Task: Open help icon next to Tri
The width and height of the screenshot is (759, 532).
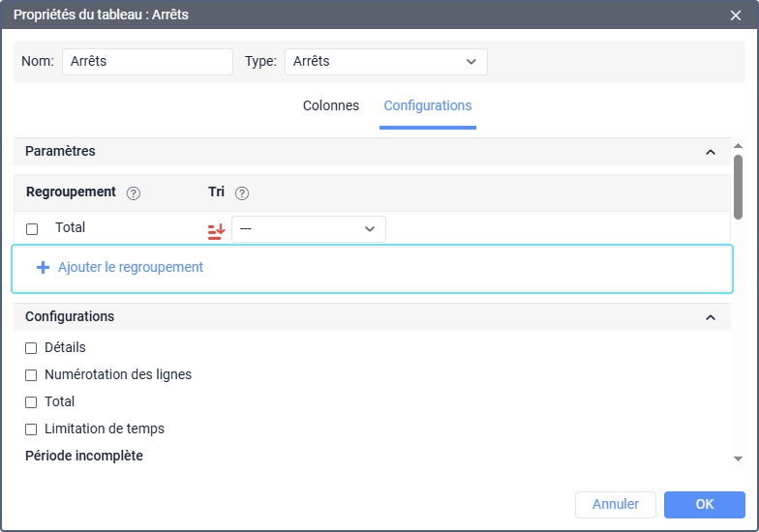Action: pyautogui.click(x=242, y=193)
